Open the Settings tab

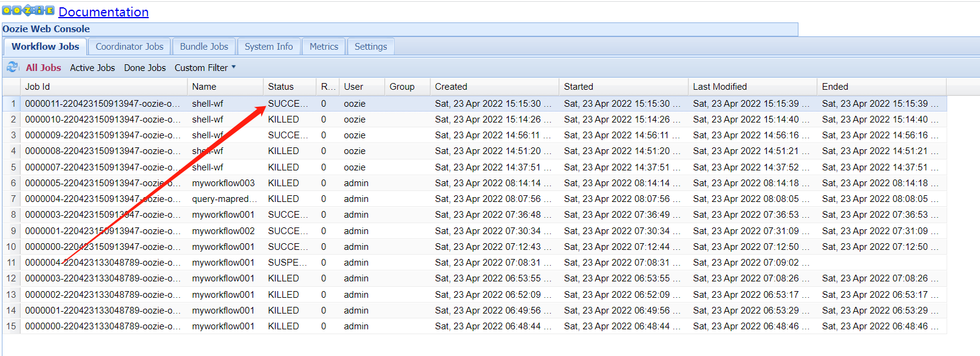coord(370,47)
